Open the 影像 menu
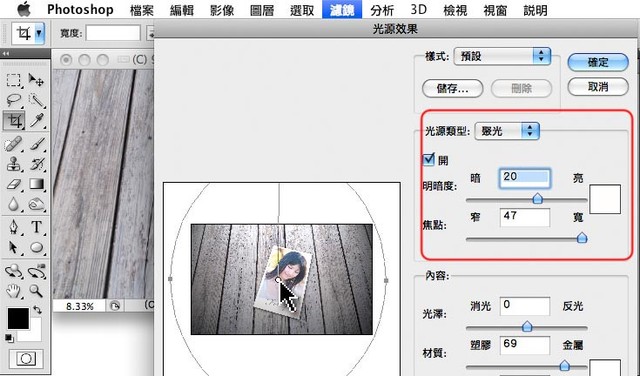This screenshot has height=376, width=640. [x=222, y=10]
